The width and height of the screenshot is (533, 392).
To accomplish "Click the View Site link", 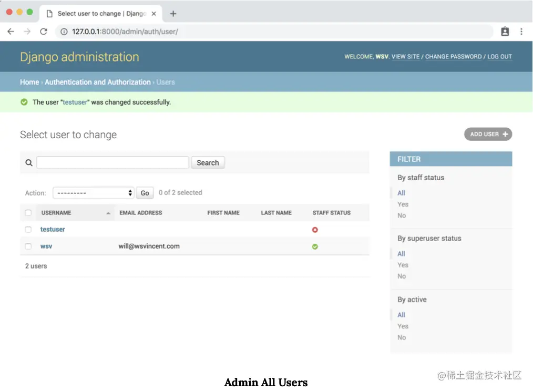I will [x=405, y=56].
